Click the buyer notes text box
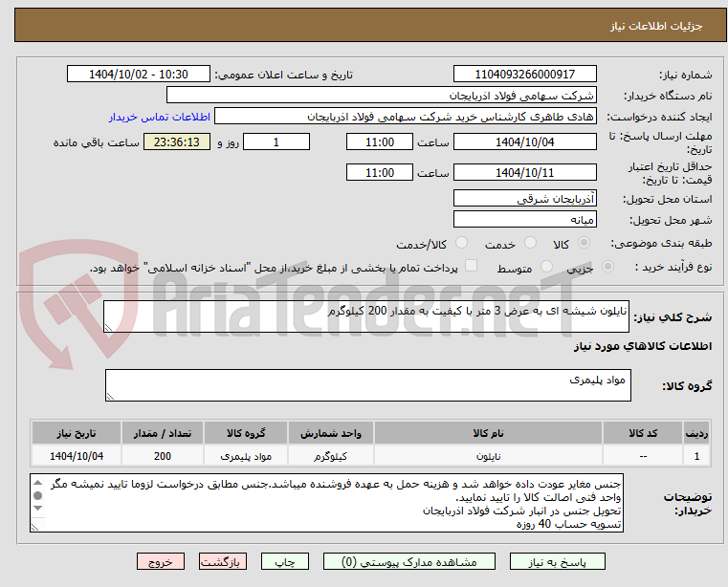 (x=326, y=503)
